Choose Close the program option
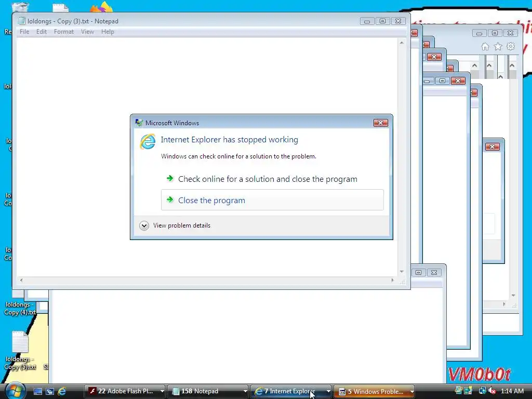The height and width of the screenshot is (399, 532). pos(272,200)
